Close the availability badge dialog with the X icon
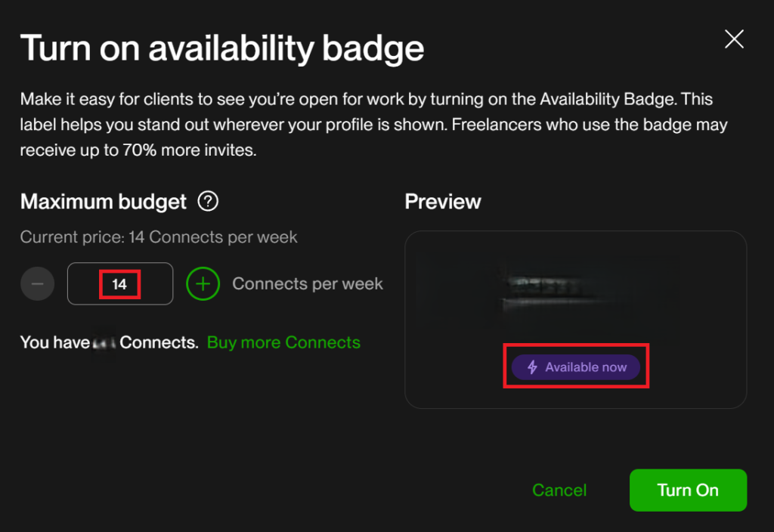The height and width of the screenshot is (532, 774). [x=734, y=39]
